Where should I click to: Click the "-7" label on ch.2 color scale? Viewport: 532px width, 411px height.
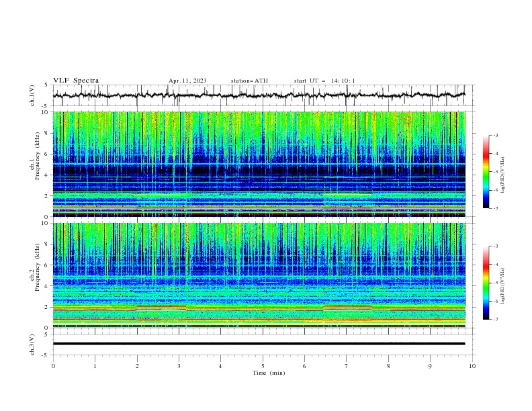pos(495,320)
